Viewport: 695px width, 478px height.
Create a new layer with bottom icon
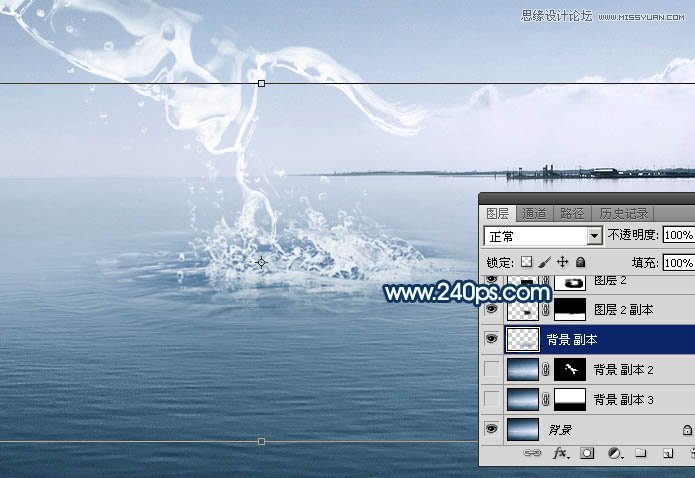point(666,454)
